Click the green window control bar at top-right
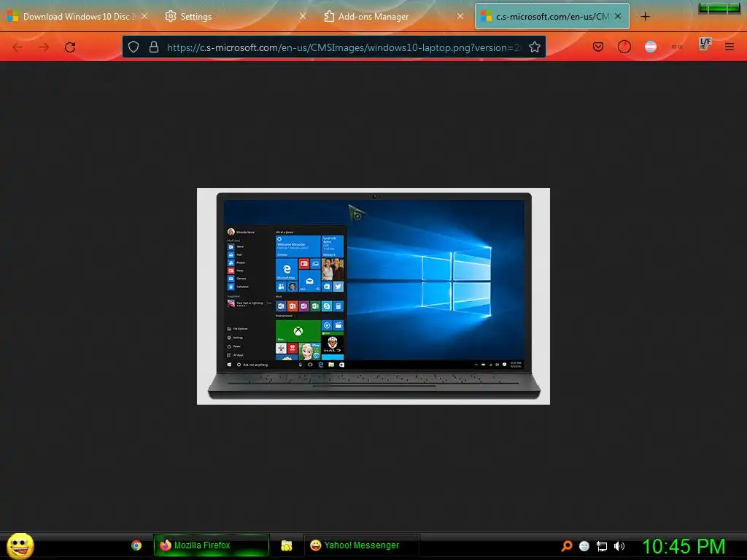 tap(719, 8)
